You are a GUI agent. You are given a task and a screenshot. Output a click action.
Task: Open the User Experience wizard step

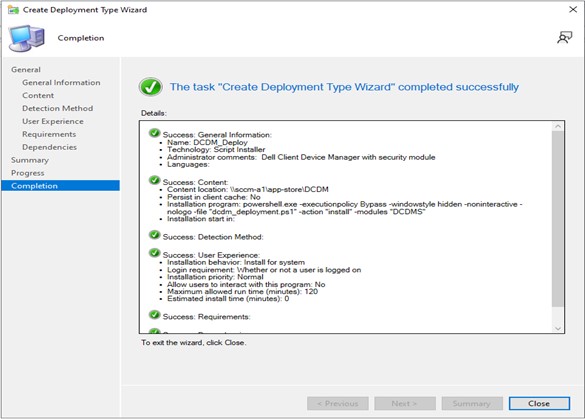(53, 121)
